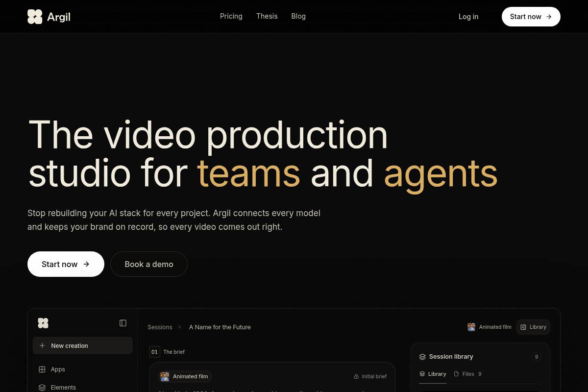588x392 pixels.
Task: Click the Argil clover icon in app sidebar
Action: click(x=43, y=323)
